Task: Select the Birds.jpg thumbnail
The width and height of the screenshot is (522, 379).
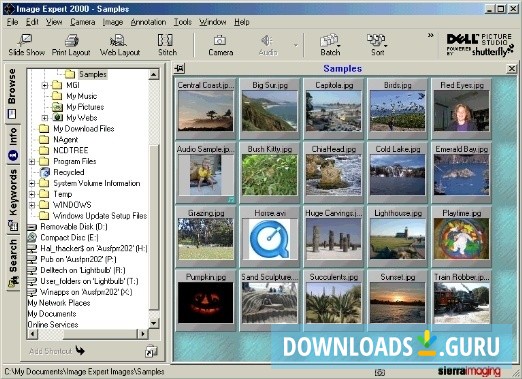Action: [x=398, y=109]
